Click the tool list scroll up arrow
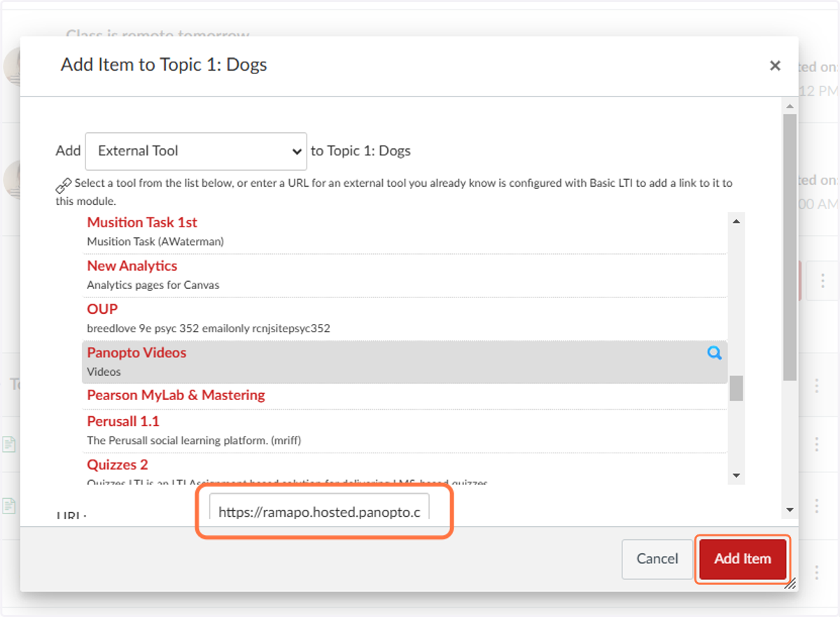840x617 pixels. (x=736, y=222)
